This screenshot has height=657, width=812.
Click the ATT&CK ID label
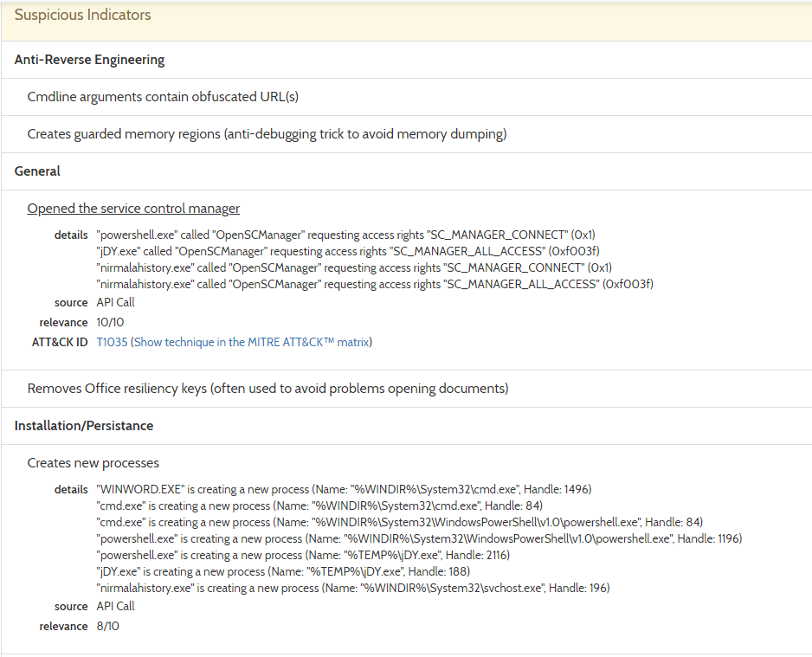coord(60,342)
